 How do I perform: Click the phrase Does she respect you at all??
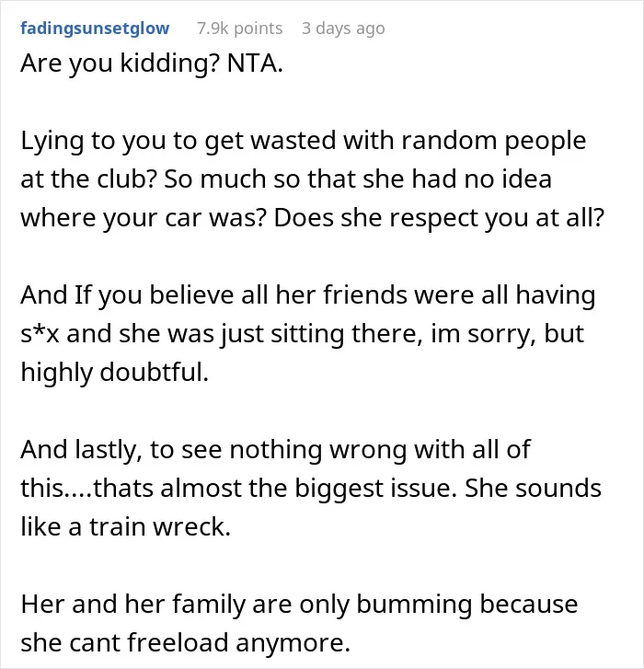pyautogui.click(x=439, y=218)
